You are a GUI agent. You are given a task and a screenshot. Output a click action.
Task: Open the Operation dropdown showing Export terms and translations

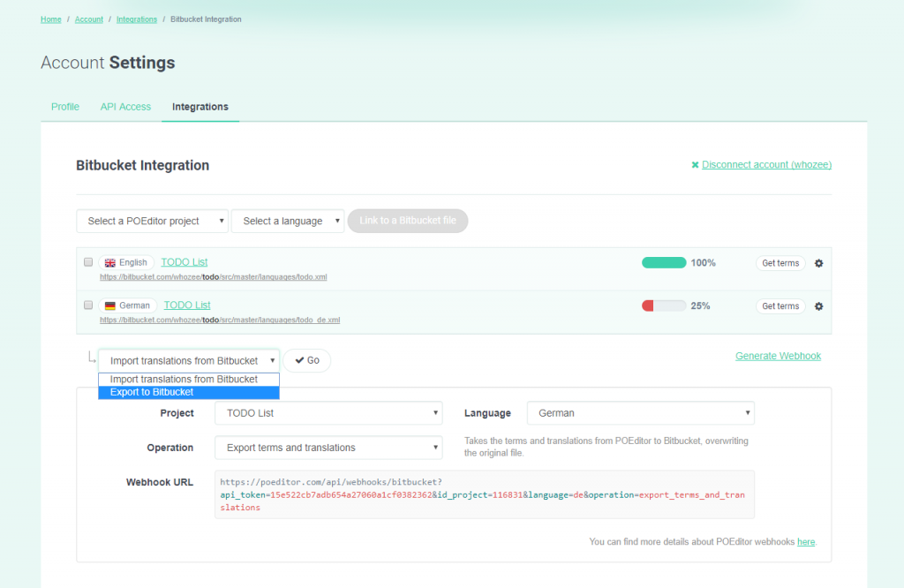pos(328,448)
